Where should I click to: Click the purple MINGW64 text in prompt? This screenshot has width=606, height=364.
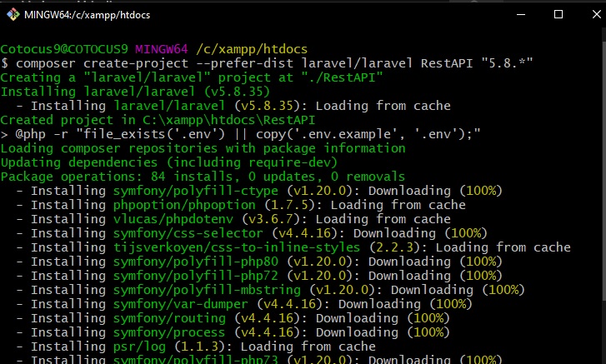click(x=162, y=49)
